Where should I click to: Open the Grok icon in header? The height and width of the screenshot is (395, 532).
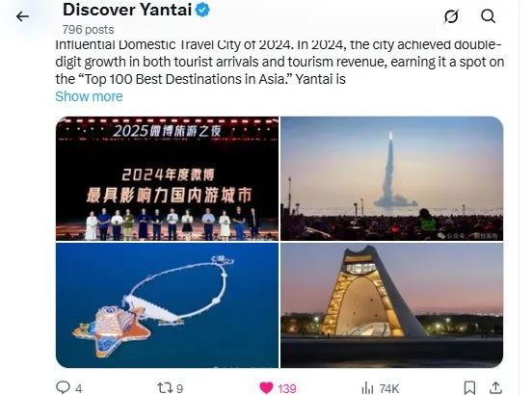click(451, 16)
